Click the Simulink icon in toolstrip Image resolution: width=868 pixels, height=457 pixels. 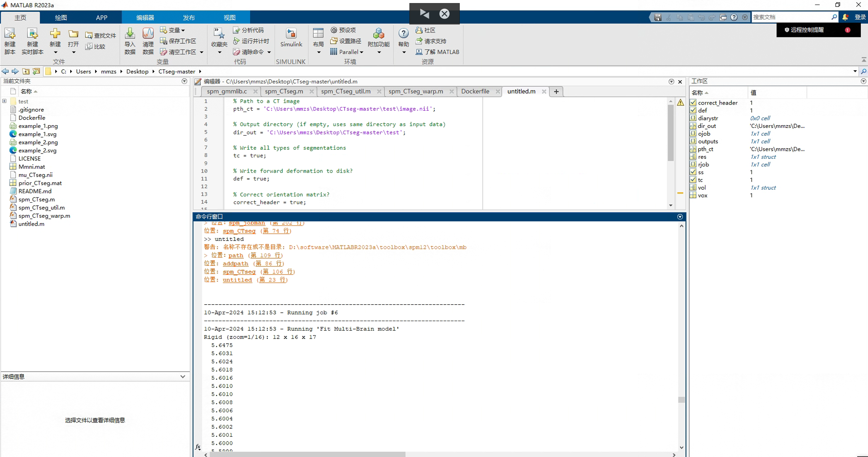click(291, 34)
